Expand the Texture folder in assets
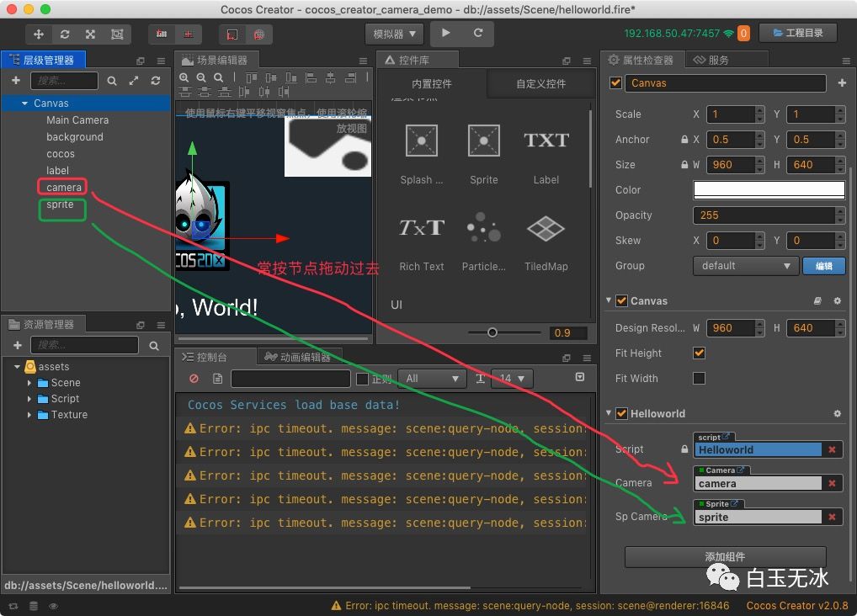 29,414
